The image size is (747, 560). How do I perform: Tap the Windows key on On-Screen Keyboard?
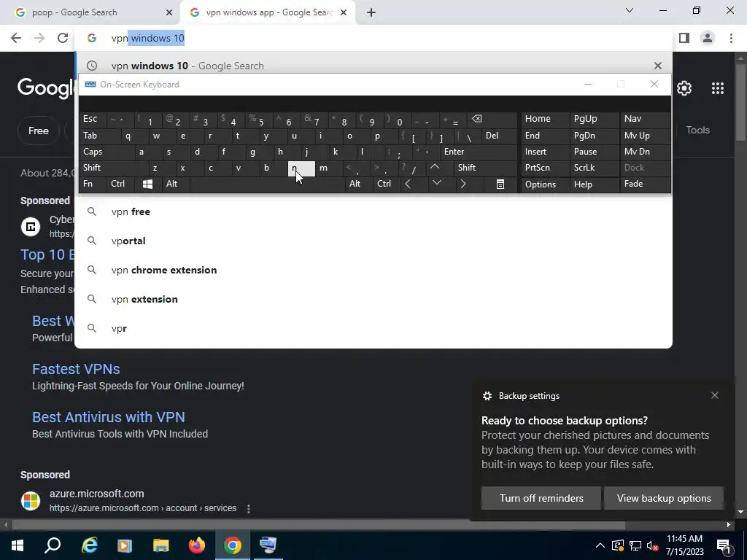click(147, 184)
